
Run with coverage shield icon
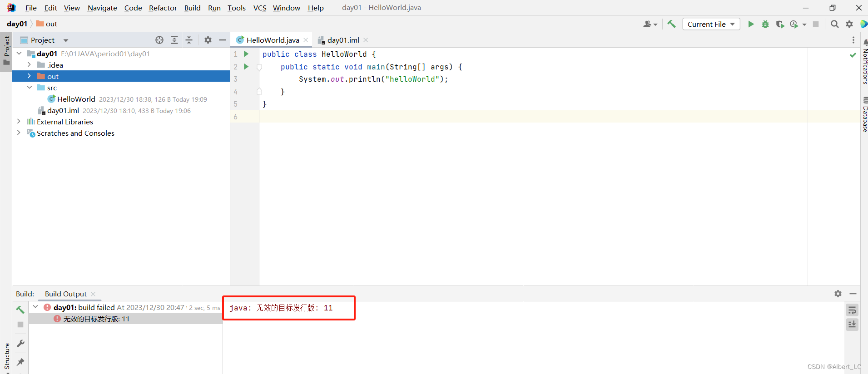click(780, 24)
